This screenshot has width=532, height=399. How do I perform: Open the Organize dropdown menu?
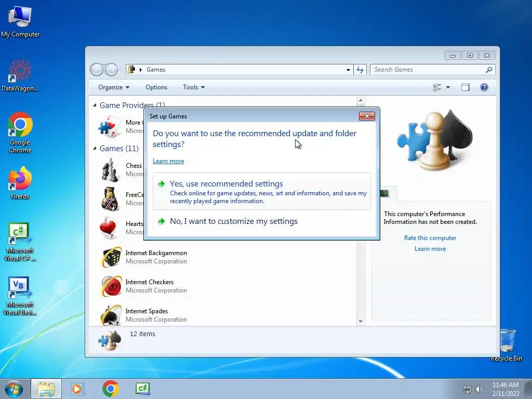click(x=114, y=87)
